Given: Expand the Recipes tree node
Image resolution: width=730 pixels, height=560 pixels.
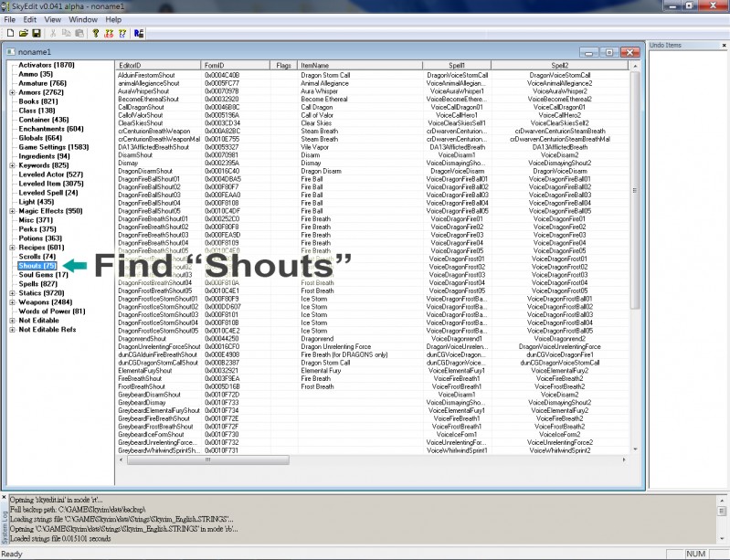Looking at the screenshot, I should point(12,248).
